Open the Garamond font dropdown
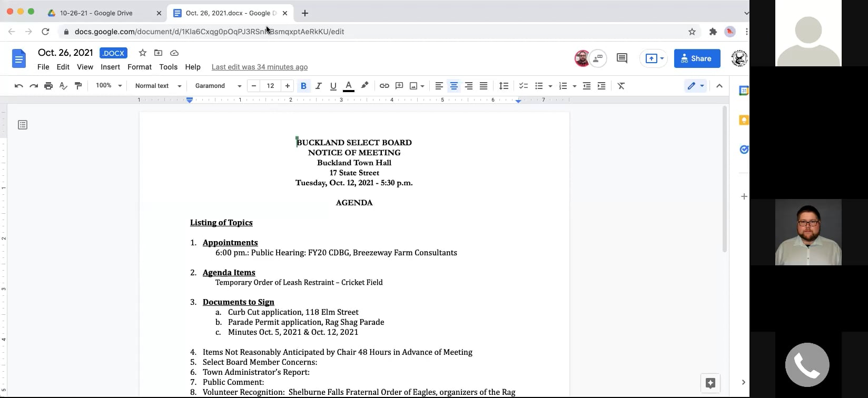The height and width of the screenshot is (398, 868). click(x=218, y=86)
